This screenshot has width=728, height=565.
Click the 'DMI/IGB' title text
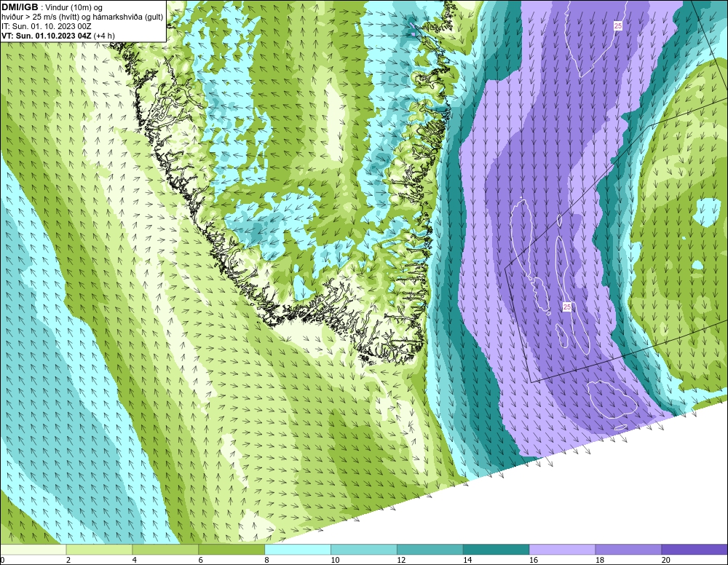(20, 7)
